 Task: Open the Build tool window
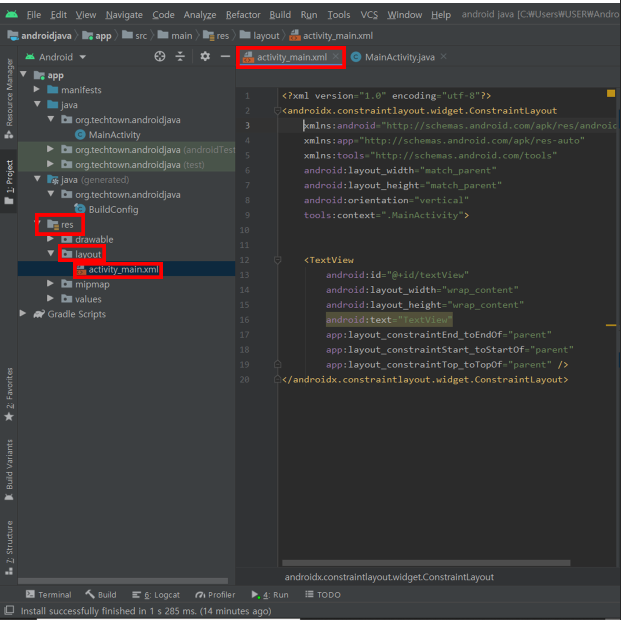pyautogui.click(x=101, y=595)
